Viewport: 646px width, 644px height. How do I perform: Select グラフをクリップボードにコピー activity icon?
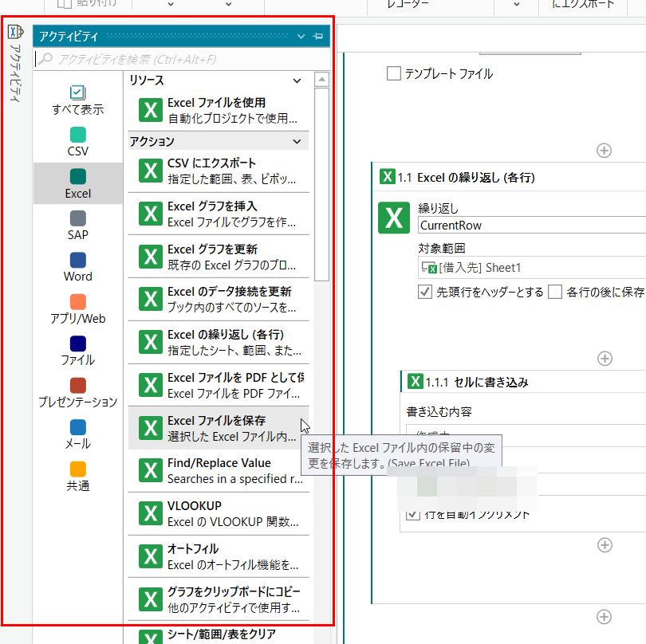(151, 599)
